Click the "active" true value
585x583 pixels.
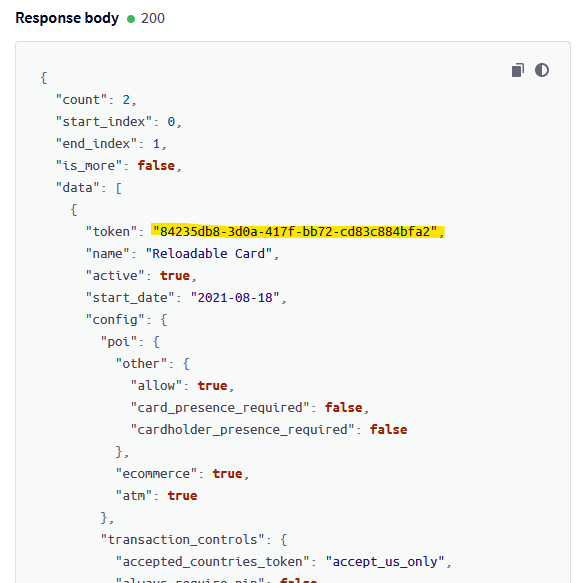[175, 276]
